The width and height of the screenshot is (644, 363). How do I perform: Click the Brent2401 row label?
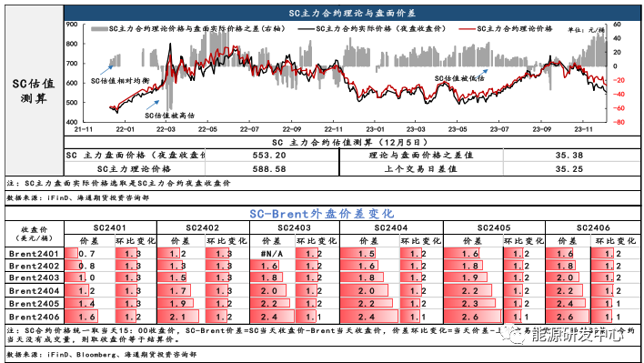point(34,254)
